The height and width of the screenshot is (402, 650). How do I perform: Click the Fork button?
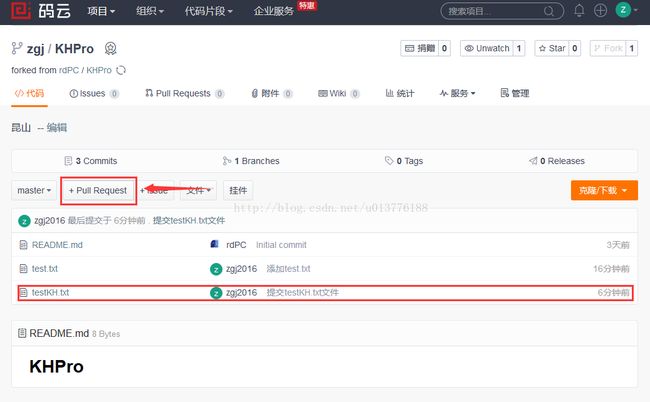(x=608, y=48)
